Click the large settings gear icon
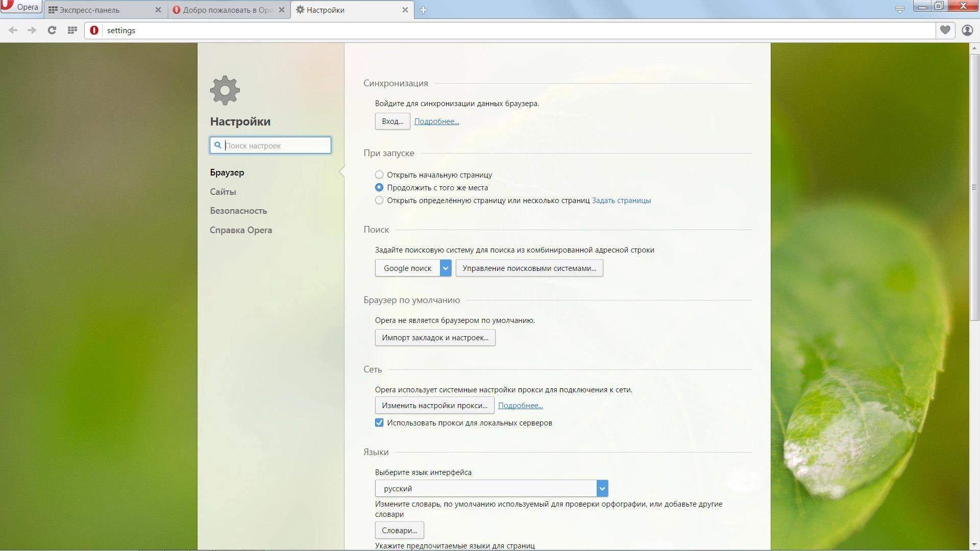The image size is (980, 551). click(225, 91)
